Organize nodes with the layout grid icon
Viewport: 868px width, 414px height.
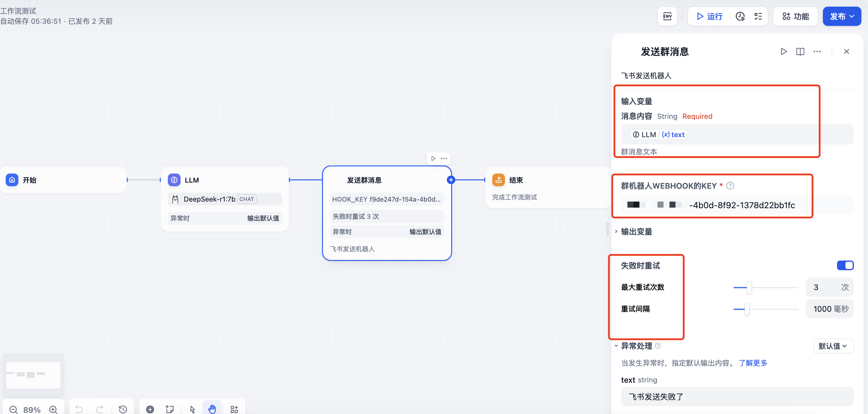(234, 409)
